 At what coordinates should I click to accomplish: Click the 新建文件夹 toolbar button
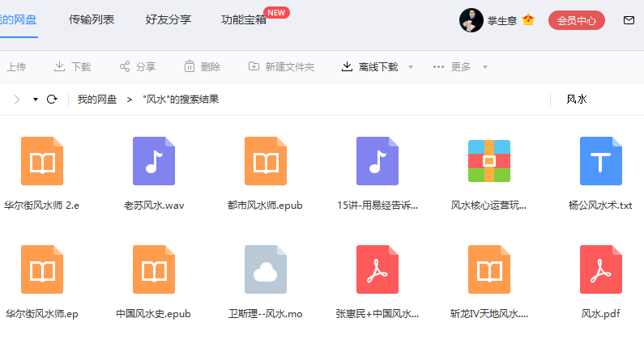tap(281, 66)
